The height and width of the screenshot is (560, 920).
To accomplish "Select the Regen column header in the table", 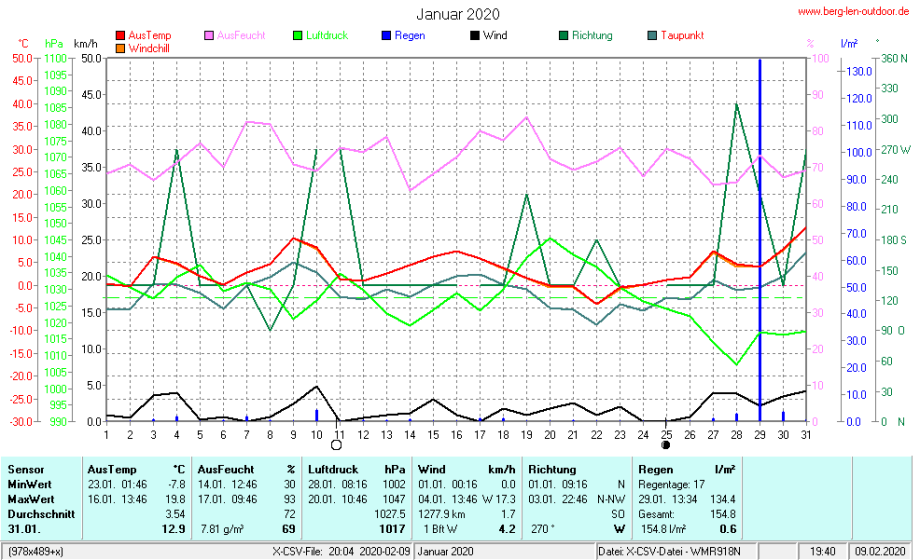I will click(x=655, y=469).
